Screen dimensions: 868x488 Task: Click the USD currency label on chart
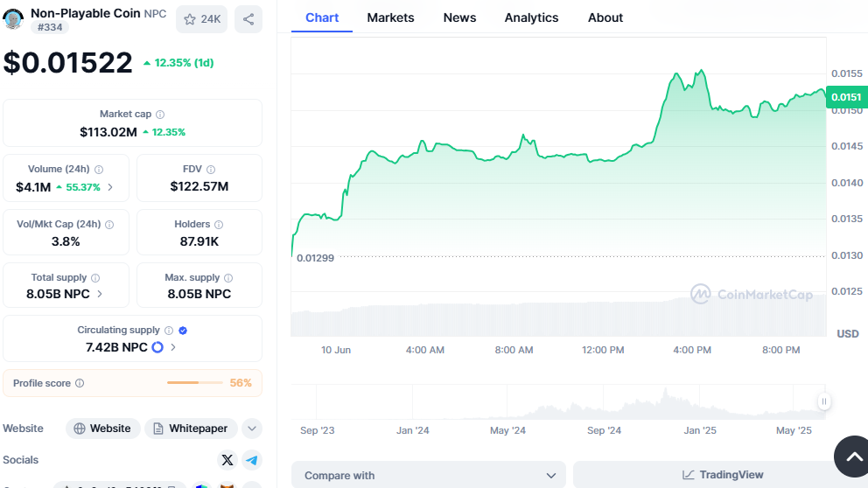point(848,333)
